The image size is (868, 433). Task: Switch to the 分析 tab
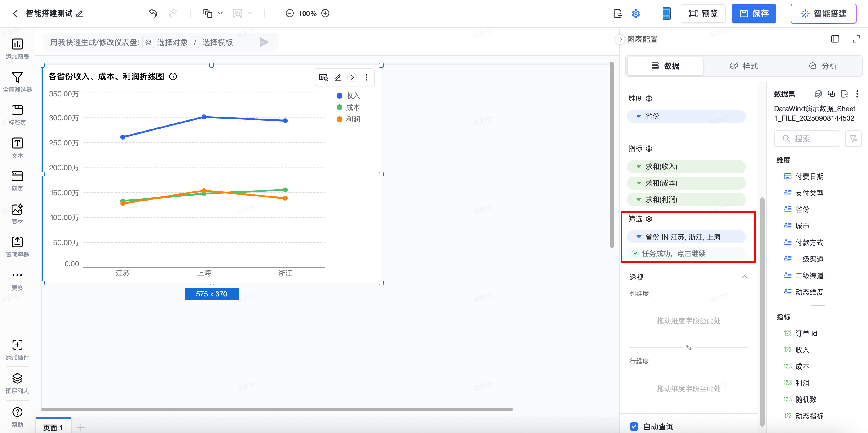tap(823, 66)
